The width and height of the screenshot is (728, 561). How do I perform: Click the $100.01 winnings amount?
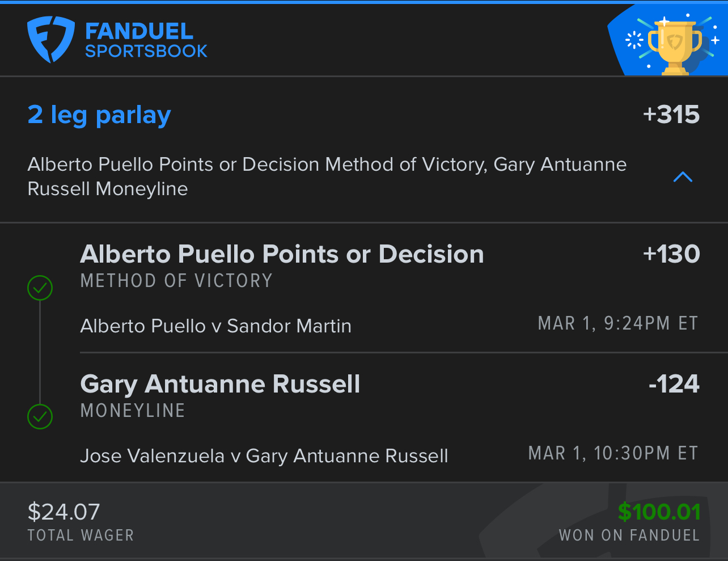659,512
